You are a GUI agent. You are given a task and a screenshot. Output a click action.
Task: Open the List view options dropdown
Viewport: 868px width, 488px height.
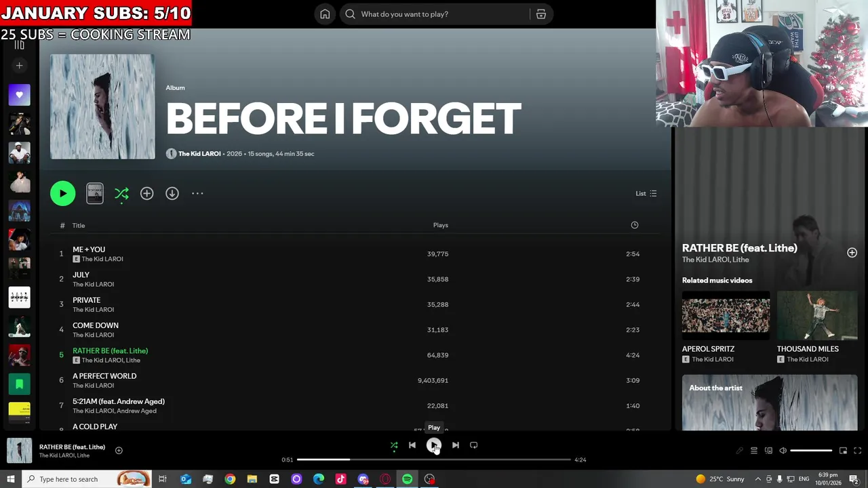coord(646,193)
